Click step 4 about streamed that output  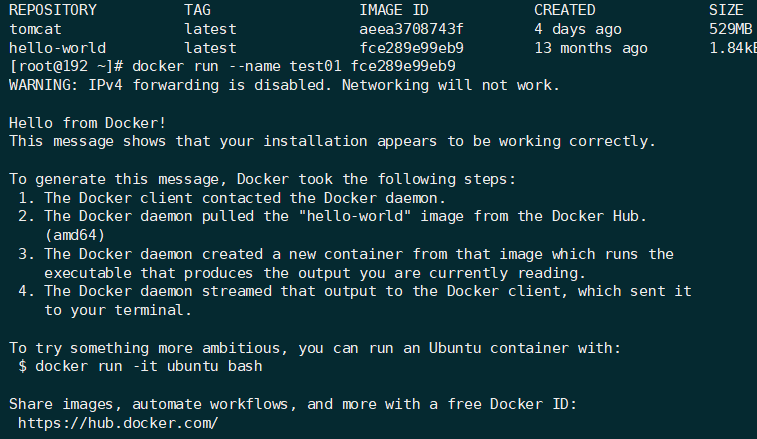click(x=355, y=291)
